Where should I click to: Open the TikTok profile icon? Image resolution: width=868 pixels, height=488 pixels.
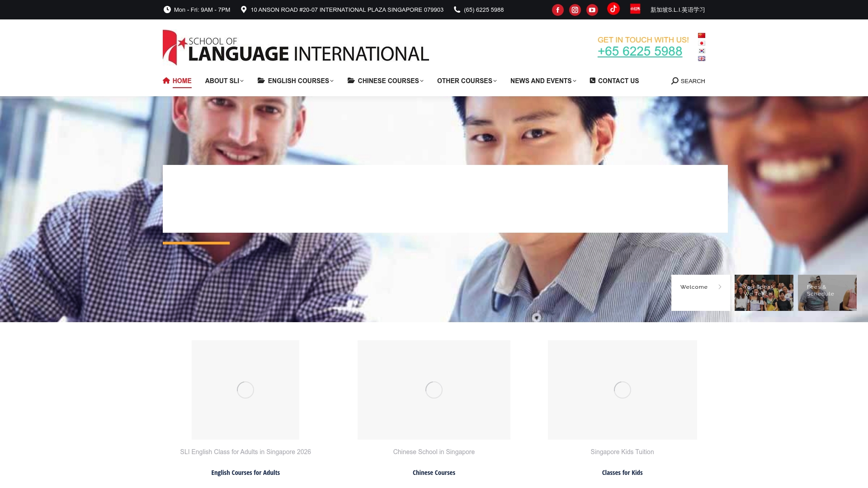[x=613, y=9]
